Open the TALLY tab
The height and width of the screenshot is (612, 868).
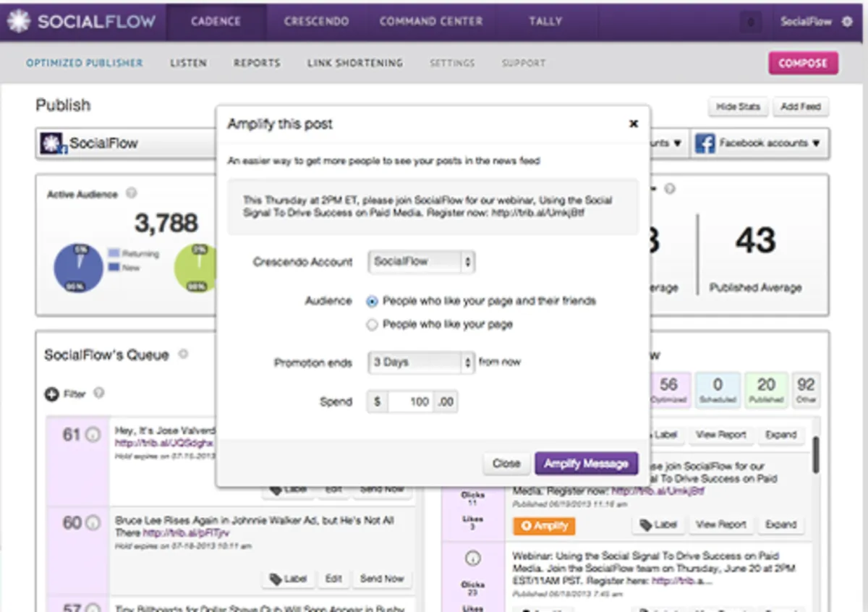click(x=545, y=21)
